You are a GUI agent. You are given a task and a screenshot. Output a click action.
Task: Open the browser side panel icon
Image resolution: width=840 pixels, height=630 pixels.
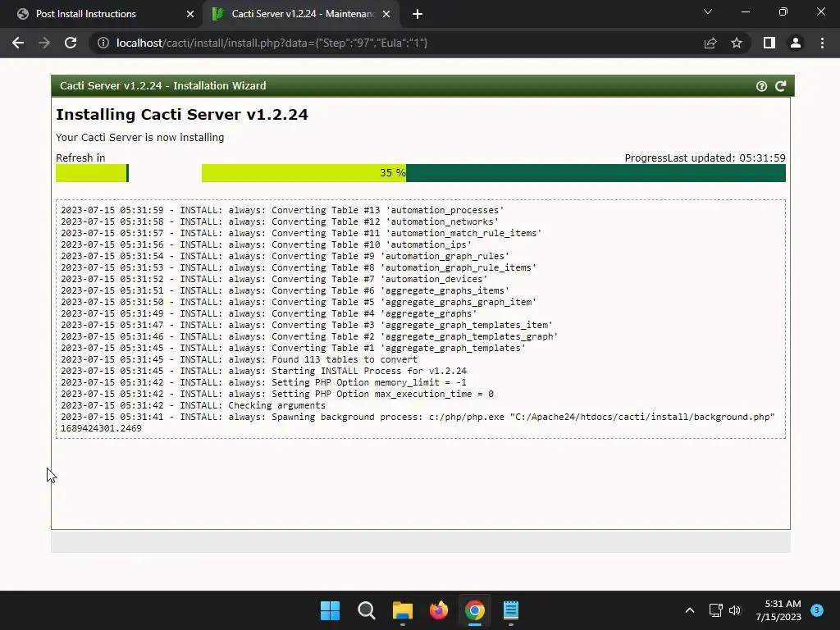click(769, 43)
